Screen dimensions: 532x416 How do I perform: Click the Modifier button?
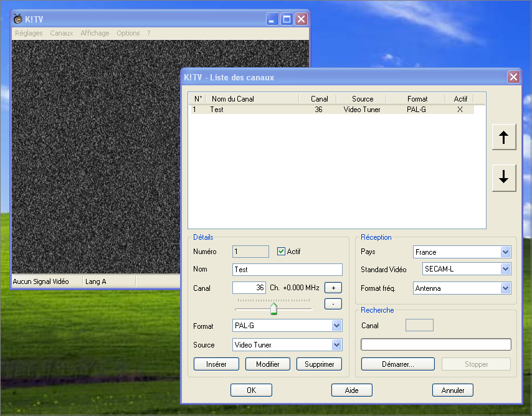(268, 364)
